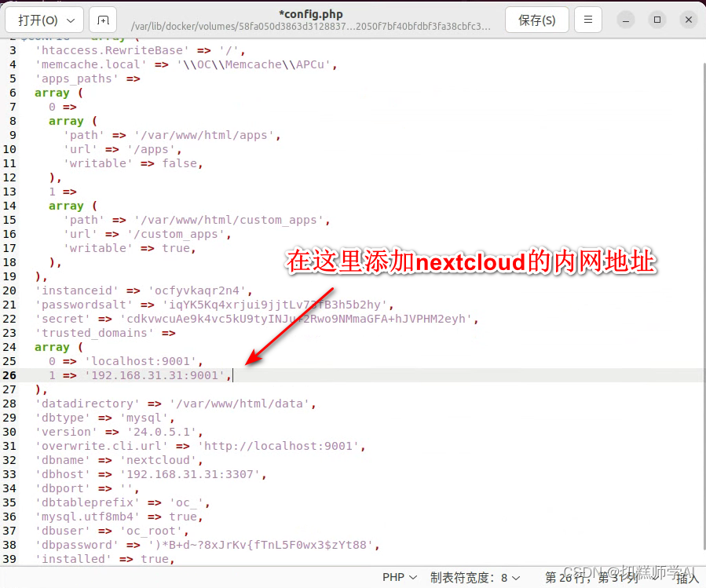
Task: Click the 'dbtype' => 'mysql' line
Action: 105,418
